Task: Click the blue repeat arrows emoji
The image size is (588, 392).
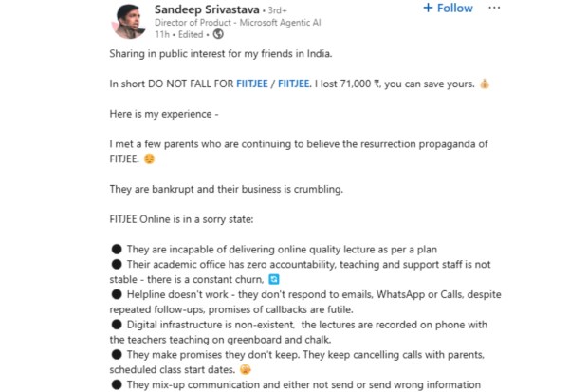Action: pyautogui.click(x=274, y=279)
